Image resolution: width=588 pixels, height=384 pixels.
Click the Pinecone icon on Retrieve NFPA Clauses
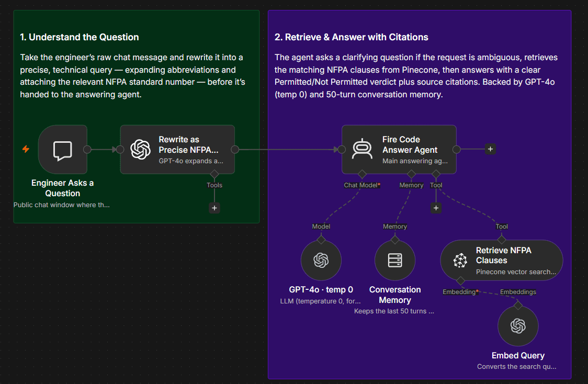[x=460, y=260]
